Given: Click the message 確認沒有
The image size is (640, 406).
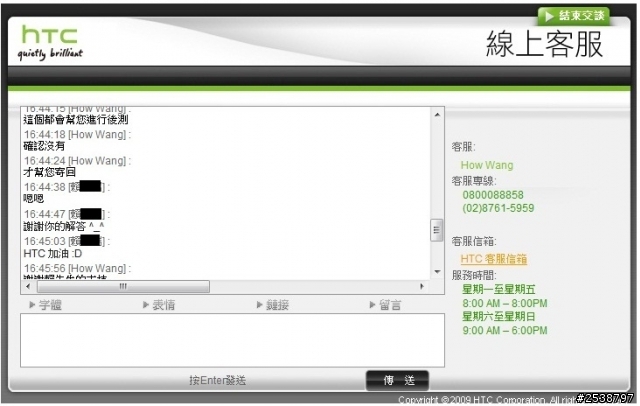Looking at the screenshot, I should [x=44, y=146].
